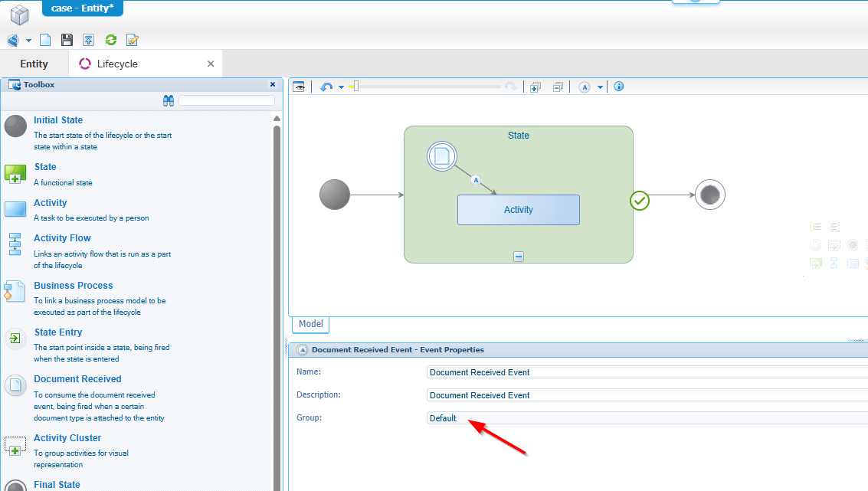Switch to the Entity tab

tap(34, 64)
